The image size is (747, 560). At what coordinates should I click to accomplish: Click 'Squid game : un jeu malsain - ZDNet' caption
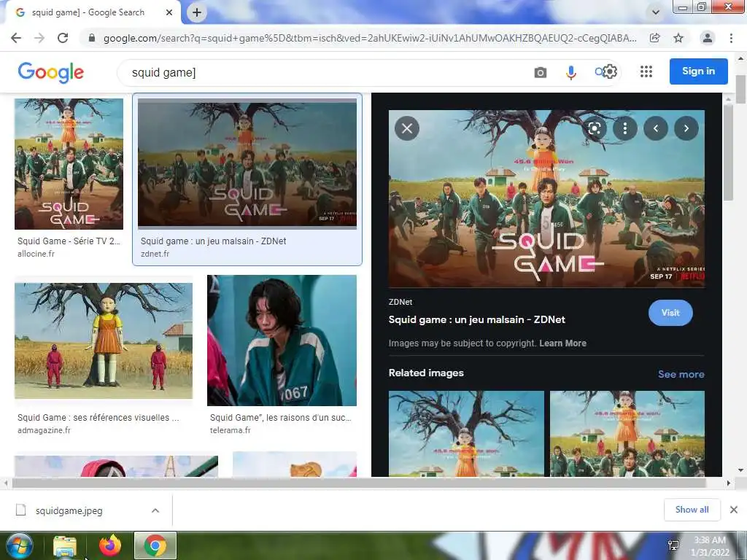click(214, 241)
